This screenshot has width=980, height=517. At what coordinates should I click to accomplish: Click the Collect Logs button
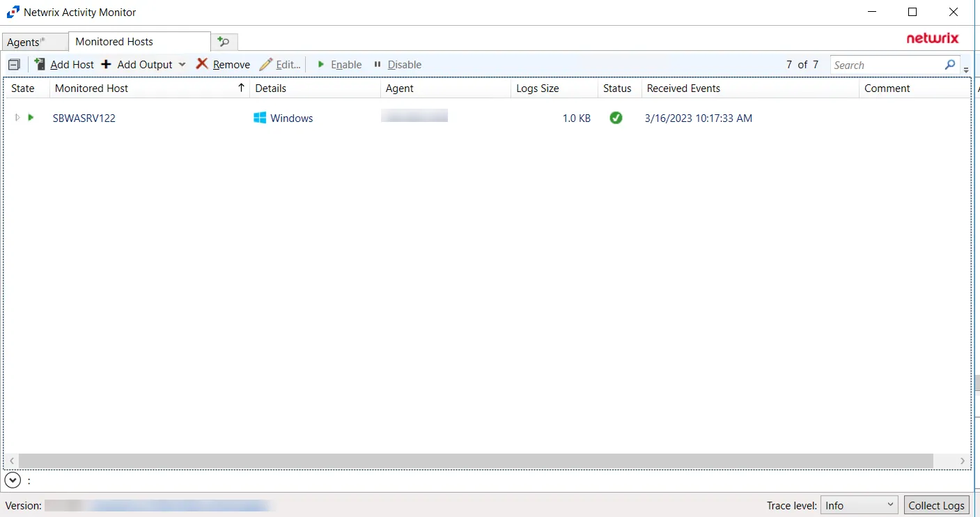(936, 505)
